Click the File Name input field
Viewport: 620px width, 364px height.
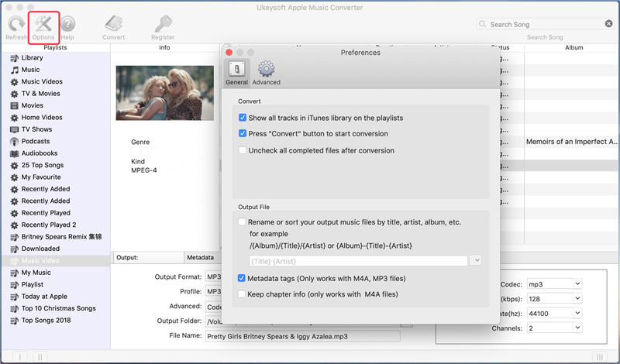302,336
